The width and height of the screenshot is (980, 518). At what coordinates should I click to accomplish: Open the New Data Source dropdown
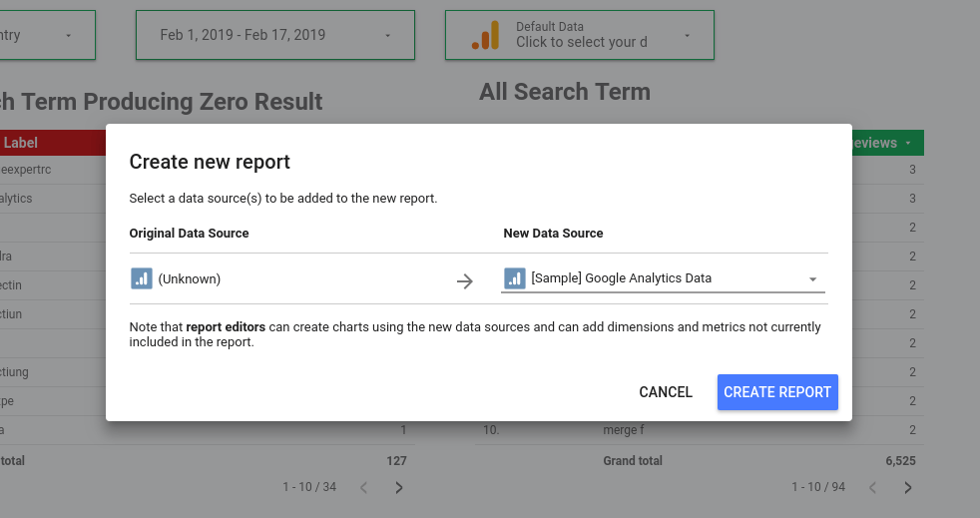coord(663,278)
